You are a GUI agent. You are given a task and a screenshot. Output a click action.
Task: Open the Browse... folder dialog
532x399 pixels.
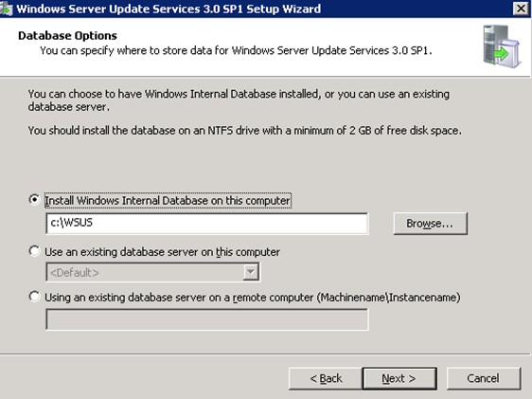pos(430,224)
